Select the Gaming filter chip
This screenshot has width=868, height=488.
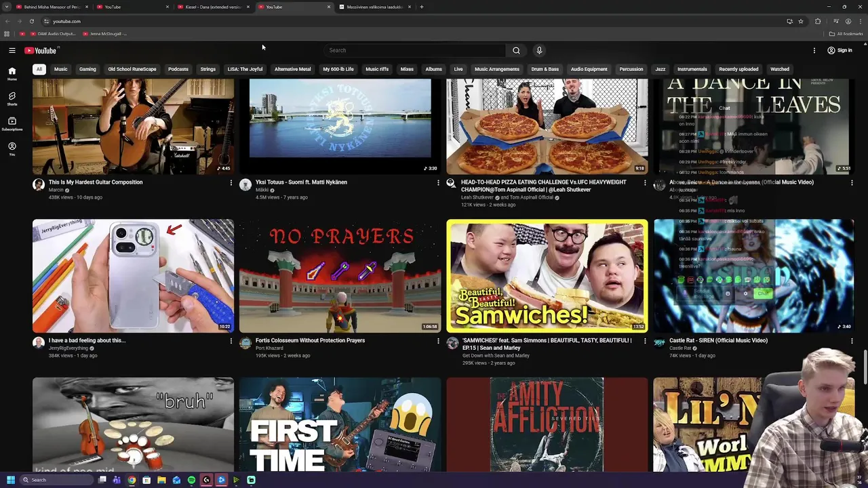pos(87,69)
